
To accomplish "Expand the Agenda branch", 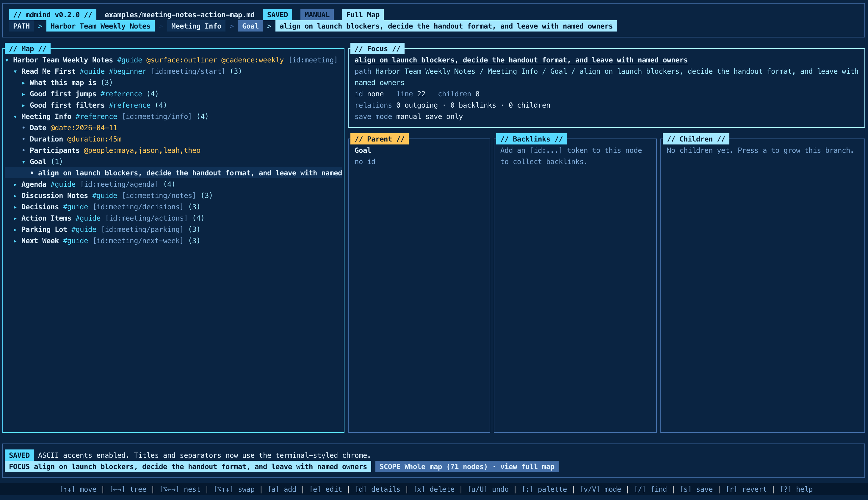I will click(x=15, y=184).
